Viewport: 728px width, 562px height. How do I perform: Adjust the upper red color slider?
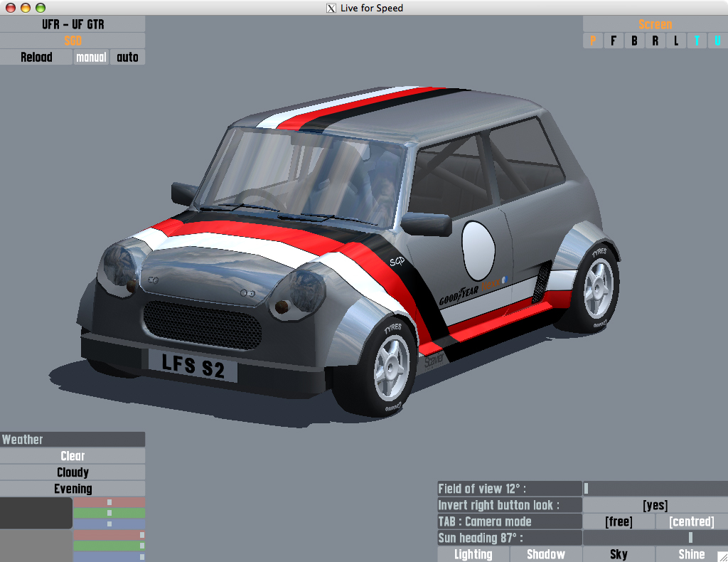[109, 502]
